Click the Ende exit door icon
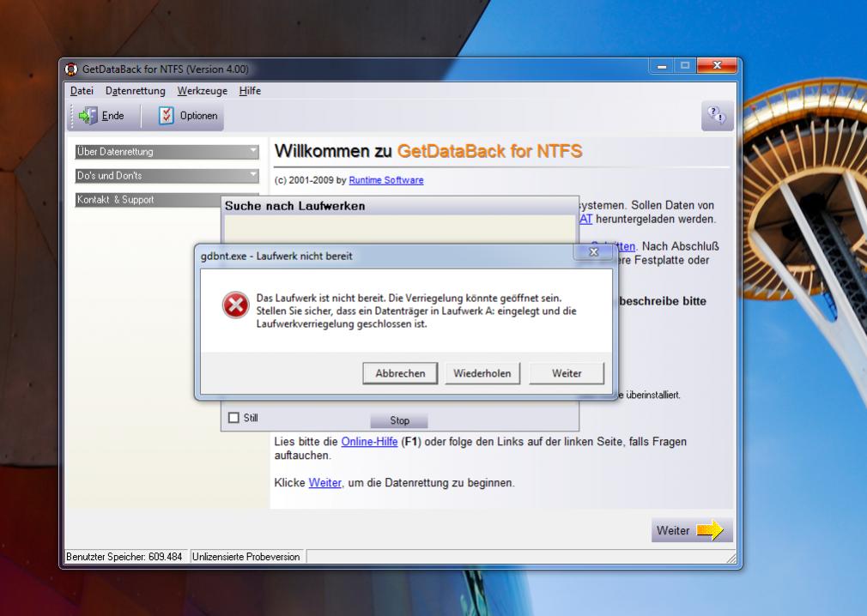The height and width of the screenshot is (616, 867). click(x=88, y=116)
